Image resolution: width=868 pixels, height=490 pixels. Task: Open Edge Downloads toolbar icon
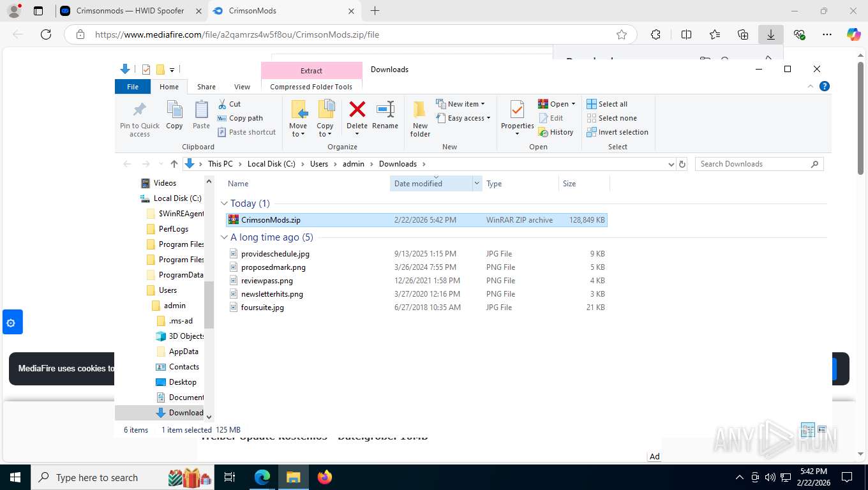(771, 34)
